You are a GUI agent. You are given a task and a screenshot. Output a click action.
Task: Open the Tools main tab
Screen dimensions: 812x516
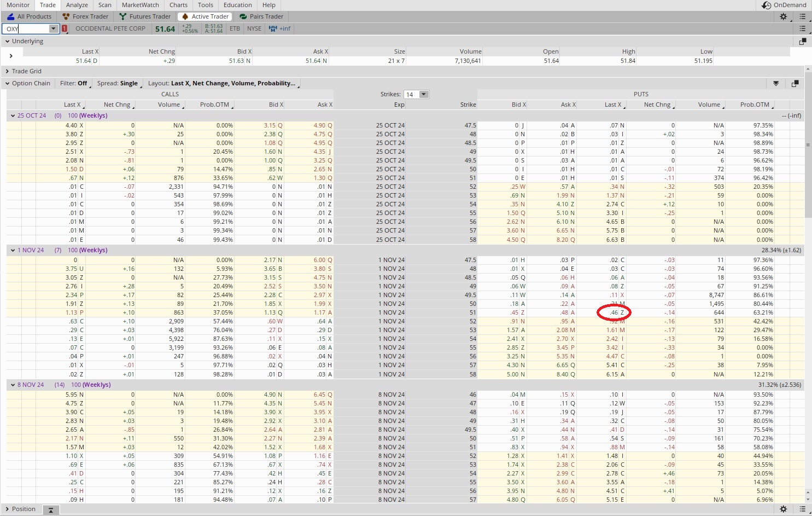(x=206, y=5)
